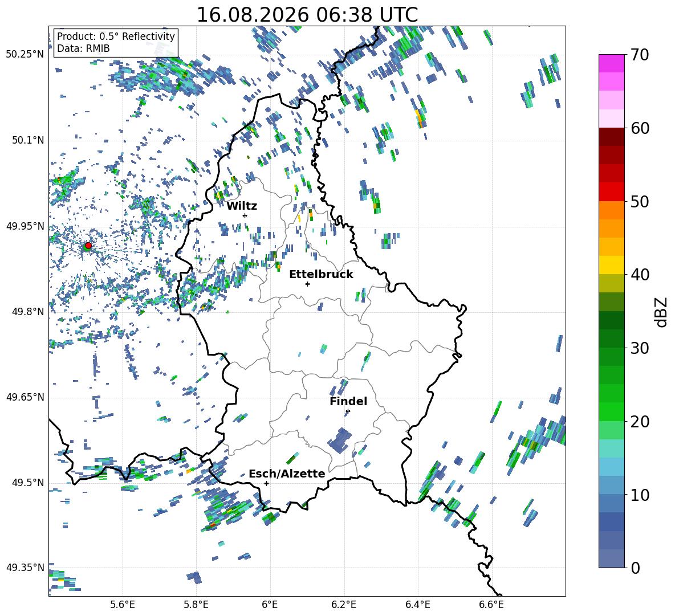Click the Findel city label

[x=348, y=401]
